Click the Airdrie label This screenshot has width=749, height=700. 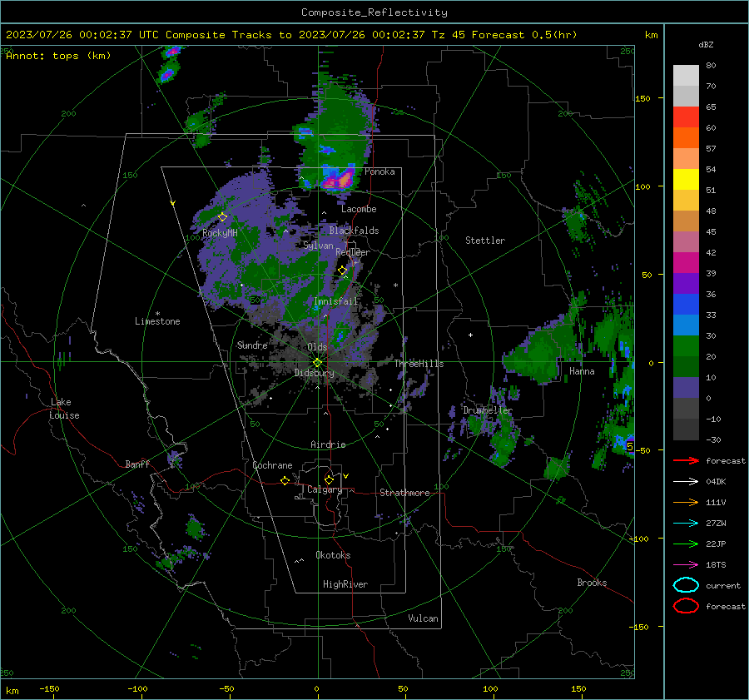[x=328, y=444]
